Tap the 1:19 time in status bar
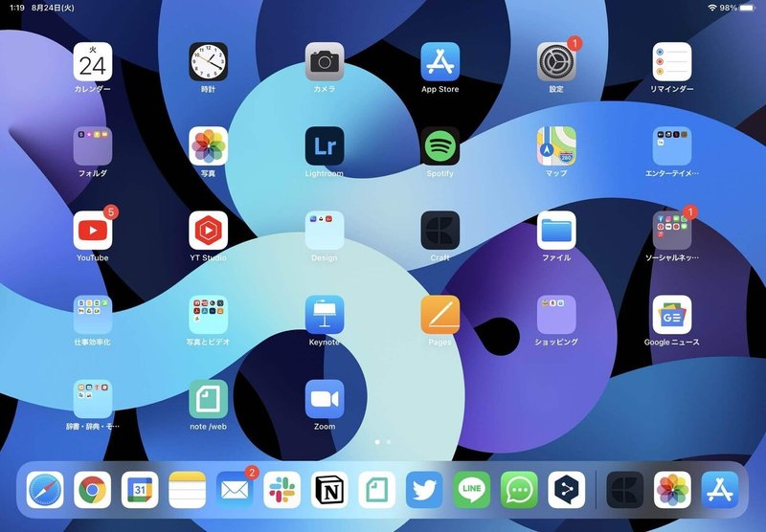 pos(16,8)
